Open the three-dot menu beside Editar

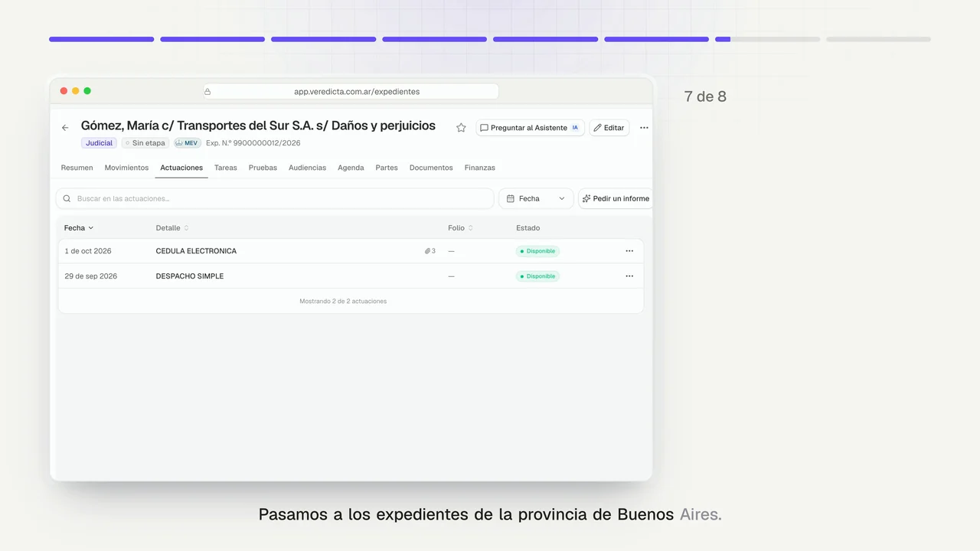coord(644,128)
